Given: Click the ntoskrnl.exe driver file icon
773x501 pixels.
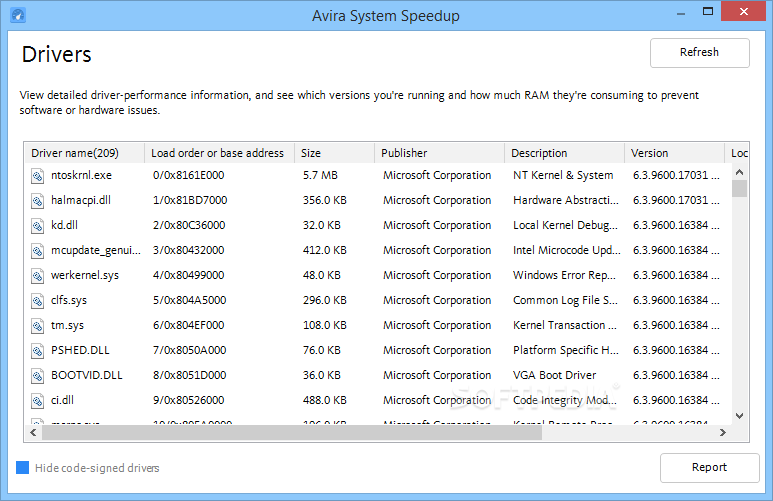Looking at the screenshot, I should tap(37, 176).
